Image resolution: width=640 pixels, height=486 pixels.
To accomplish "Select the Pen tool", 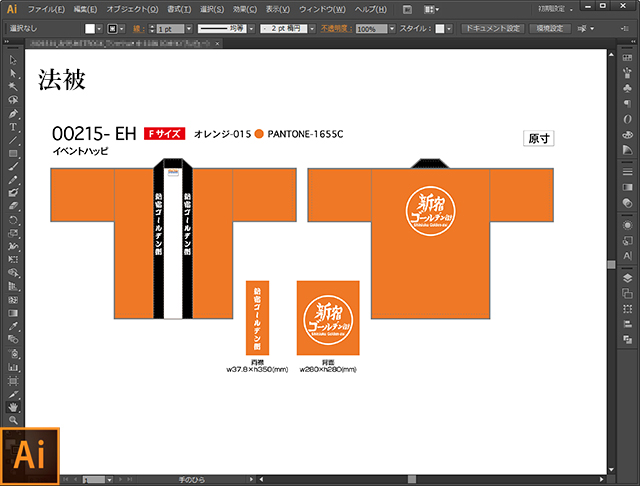I will 13,114.
